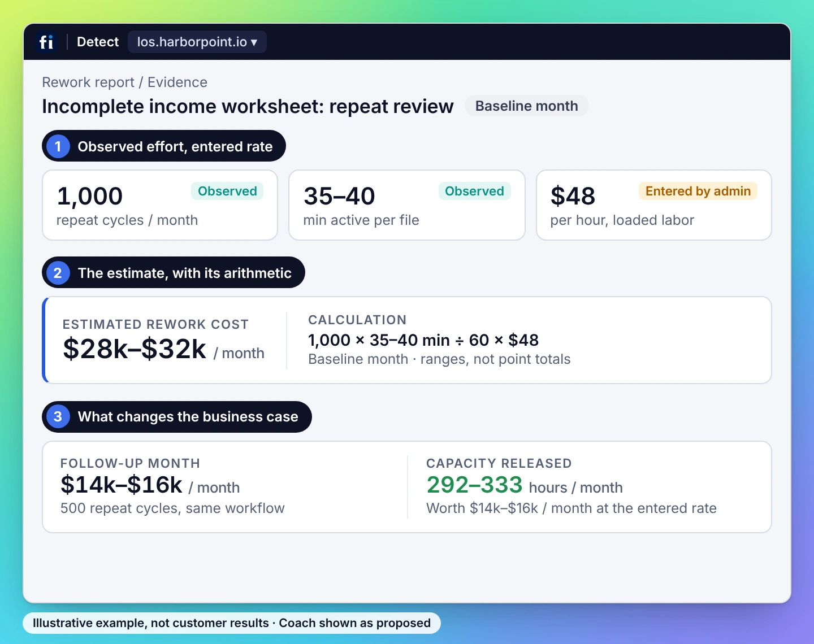Click the fi logo icon
814x644 pixels.
click(x=46, y=42)
